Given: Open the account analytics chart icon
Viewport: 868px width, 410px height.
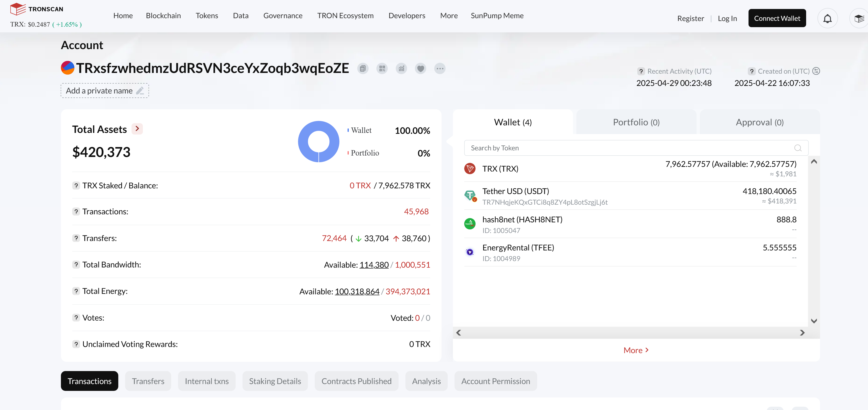Looking at the screenshot, I should 401,69.
